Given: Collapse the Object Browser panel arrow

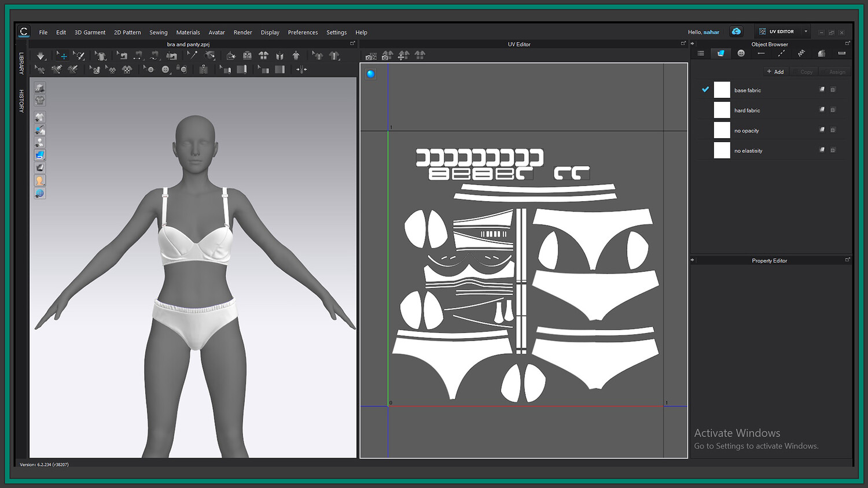Looking at the screenshot, I should click(x=692, y=44).
